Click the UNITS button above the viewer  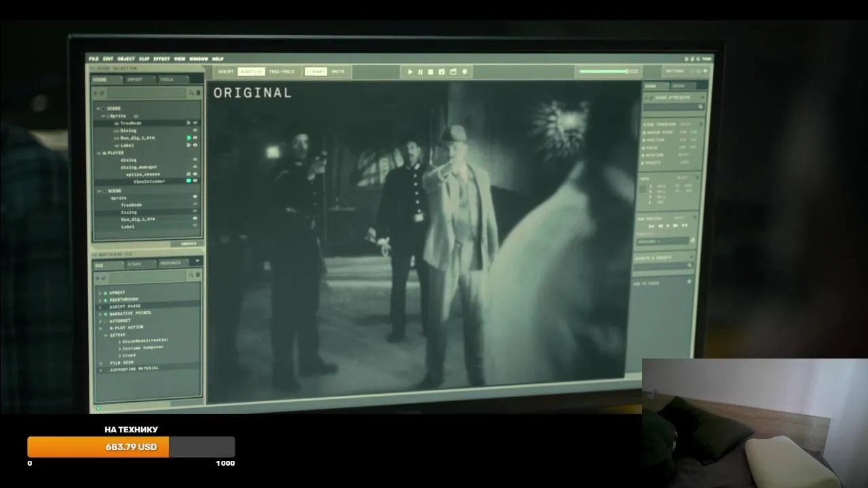pyautogui.click(x=338, y=71)
